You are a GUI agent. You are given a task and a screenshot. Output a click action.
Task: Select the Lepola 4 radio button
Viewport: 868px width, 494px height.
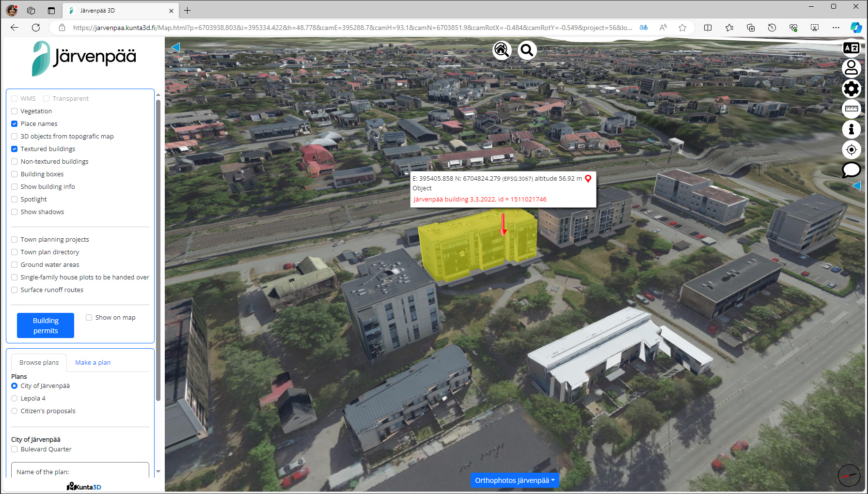15,398
